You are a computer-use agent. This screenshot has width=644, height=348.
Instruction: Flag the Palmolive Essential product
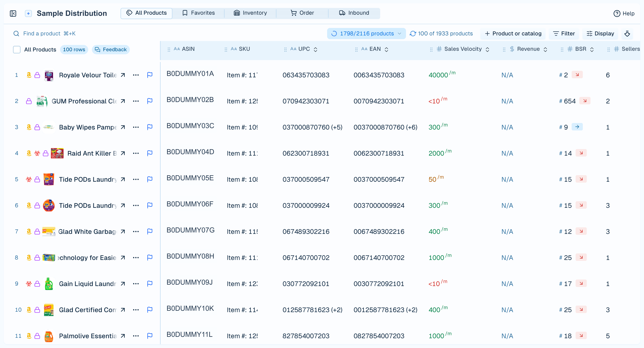pos(150,336)
